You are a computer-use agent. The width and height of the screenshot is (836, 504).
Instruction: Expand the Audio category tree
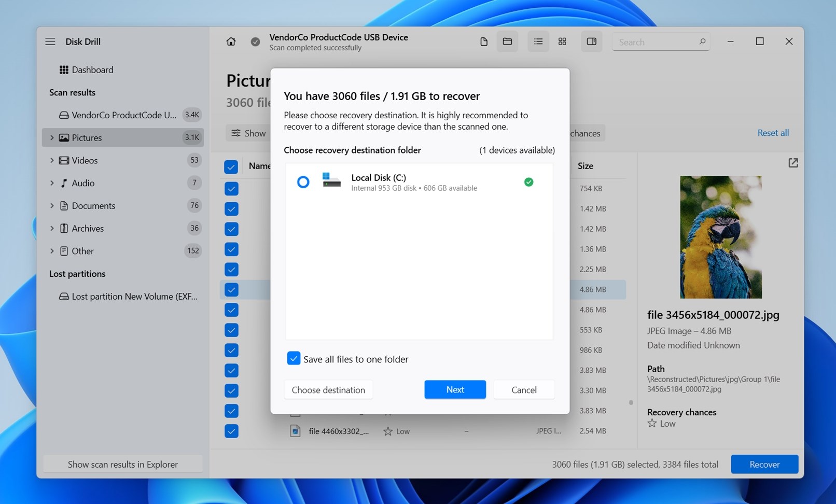tap(52, 183)
